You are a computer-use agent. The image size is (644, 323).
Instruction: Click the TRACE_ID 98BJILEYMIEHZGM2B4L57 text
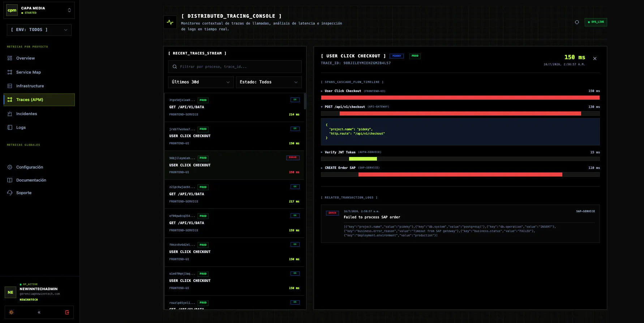click(x=356, y=63)
